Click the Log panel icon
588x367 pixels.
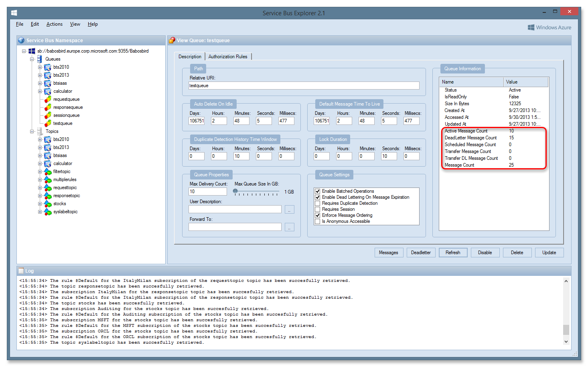point(21,271)
